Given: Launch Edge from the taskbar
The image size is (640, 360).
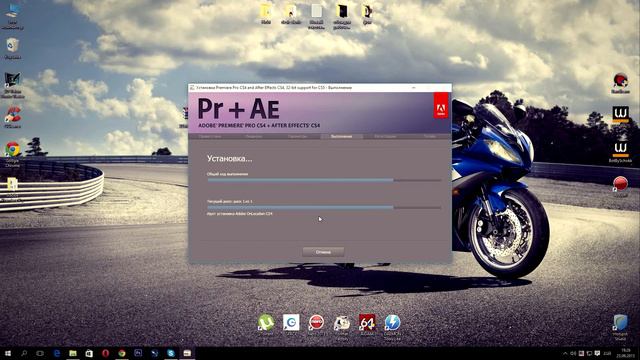Looking at the screenshot, I should 57,353.
